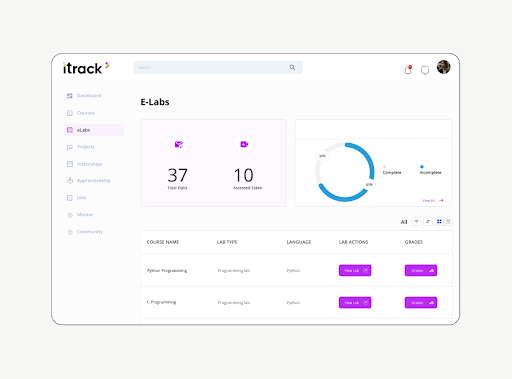Click the 10 Assessed Taken count
Image resolution: width=512 pixels, height=379 pixels.
tap(244, 175)
